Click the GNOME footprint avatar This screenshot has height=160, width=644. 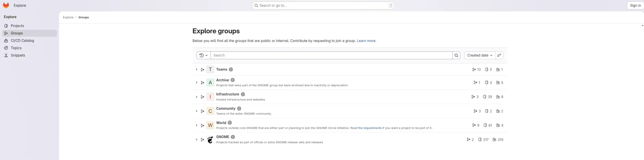click(x=210, y=140)
